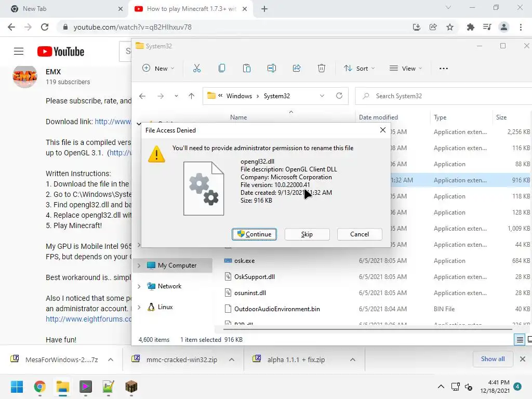Open the View dropdown
Viewport: 532px width, 399px height.
(405, 68)
